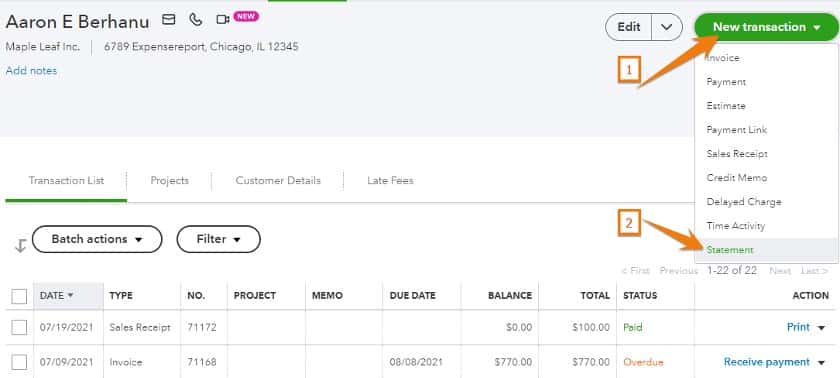Check the box for Invoice 71168
The height and width of the screenshot is (378, 840).
pos(19,362)
